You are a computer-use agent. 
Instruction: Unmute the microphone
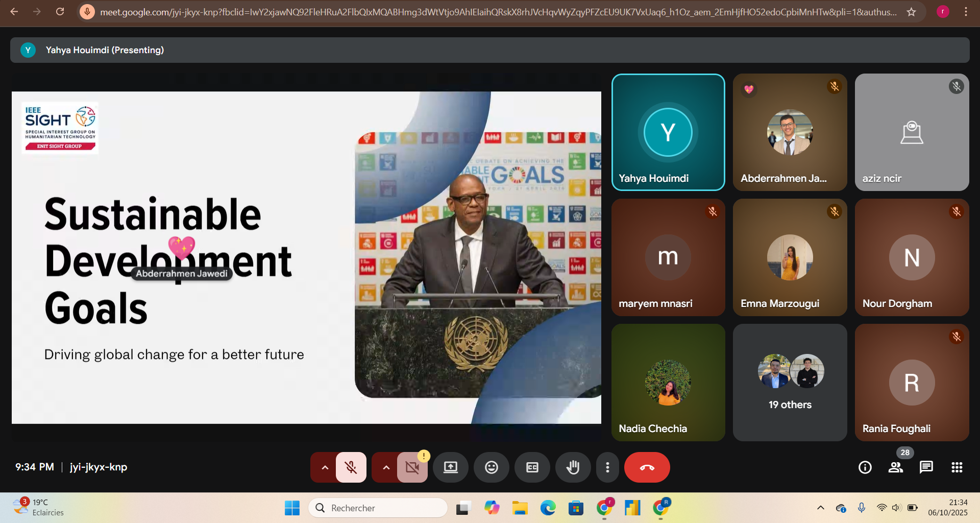tap(351, 467)
